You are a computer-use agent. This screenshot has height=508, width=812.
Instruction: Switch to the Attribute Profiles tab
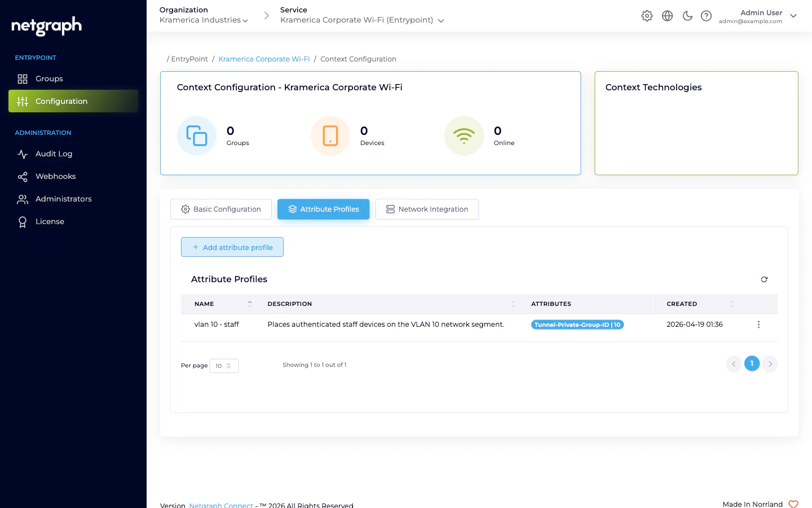tap(324, 209)
